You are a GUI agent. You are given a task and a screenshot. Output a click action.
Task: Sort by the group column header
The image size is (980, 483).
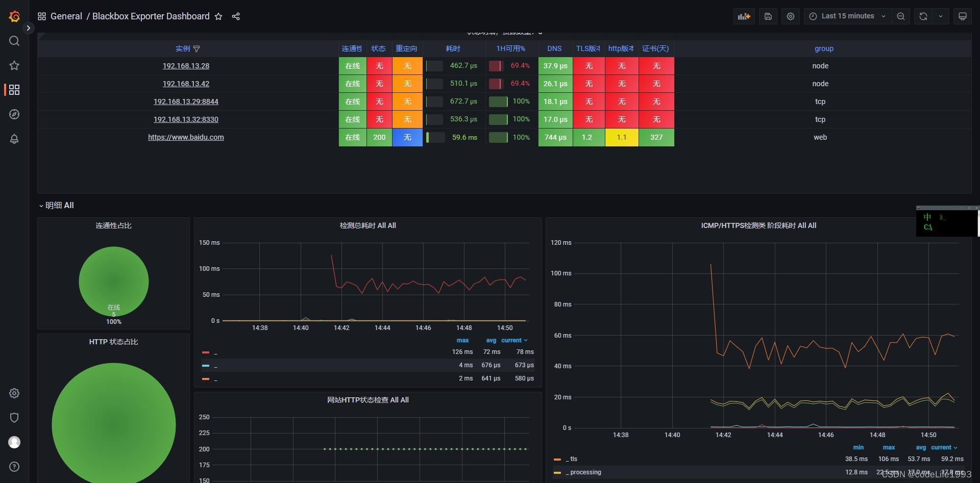coord(824,48)
